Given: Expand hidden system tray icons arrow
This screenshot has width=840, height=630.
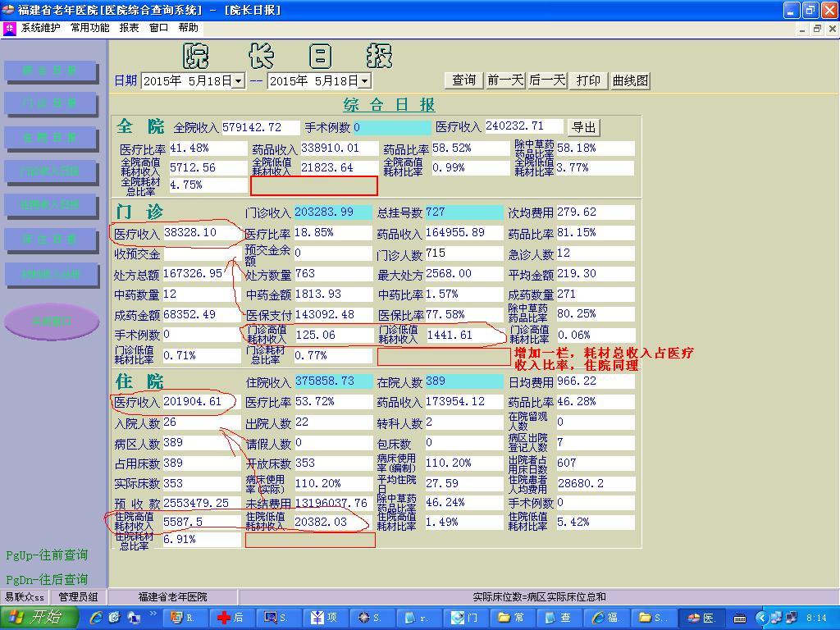Looking at the screenshot, I should click(760, 619).
